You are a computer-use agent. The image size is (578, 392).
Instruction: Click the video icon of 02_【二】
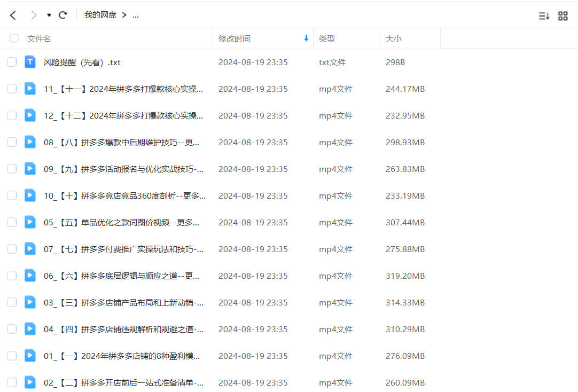point(30,382)
